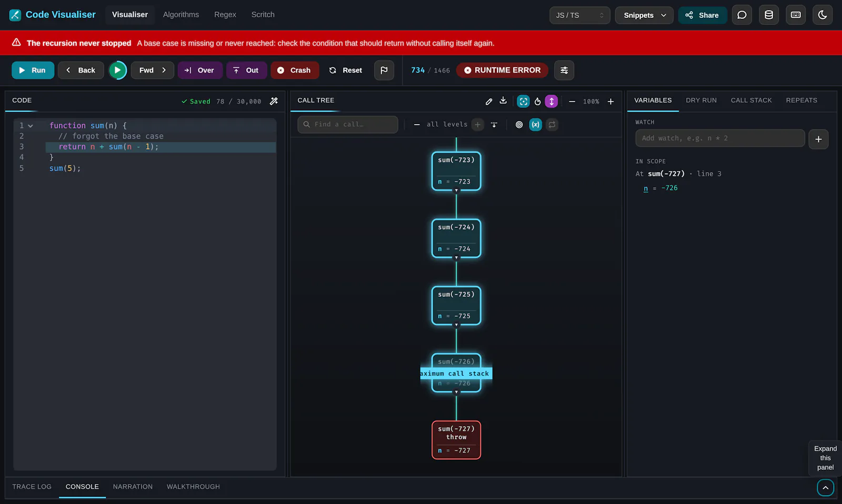This screenshot has height=504, width=842.
Task: Click the target bullseye icon
Action: (519, 125)
